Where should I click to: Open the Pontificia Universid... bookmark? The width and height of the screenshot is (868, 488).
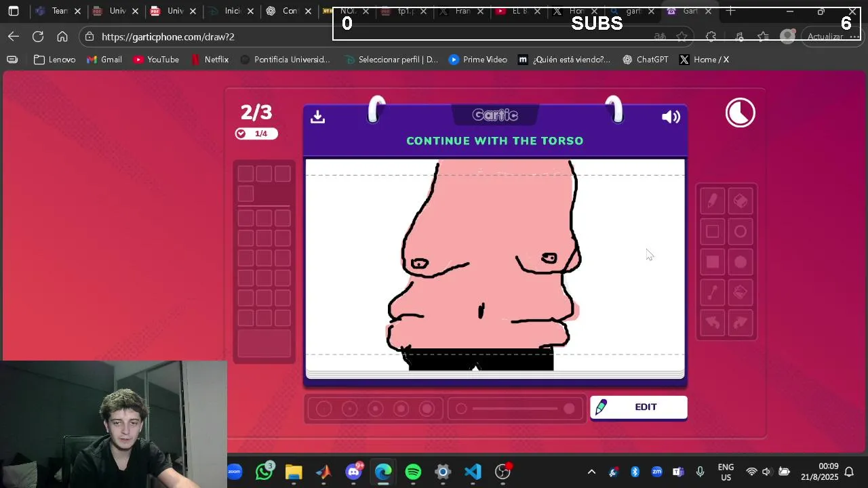pos(285,60)
